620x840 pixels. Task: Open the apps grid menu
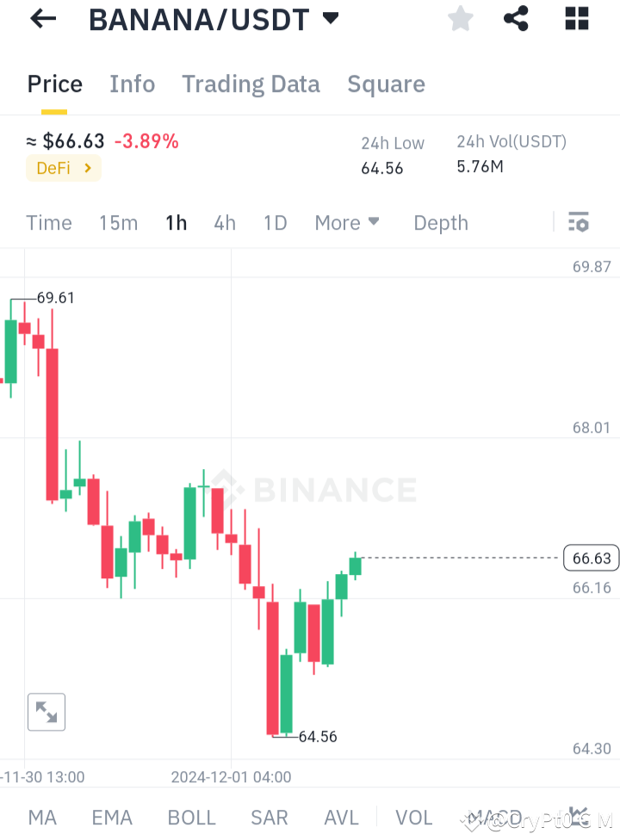click(576, 19)
